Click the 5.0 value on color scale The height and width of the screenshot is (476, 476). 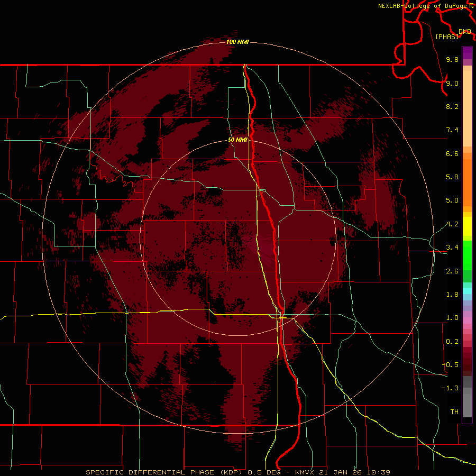(452, 200)
